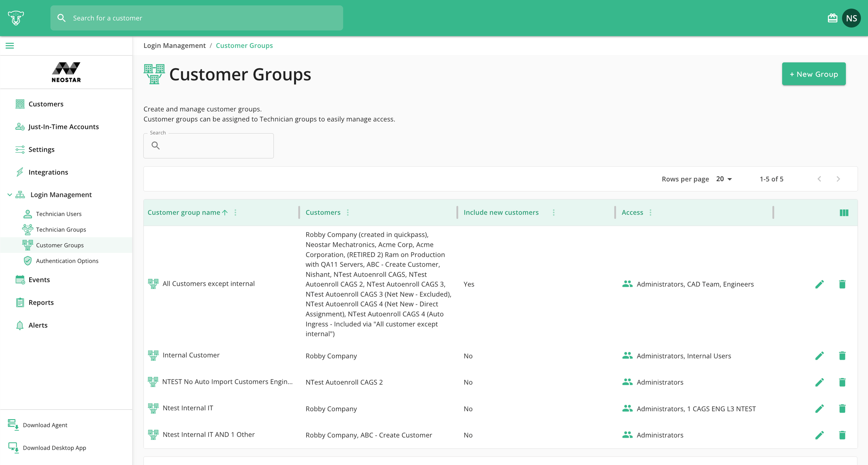This screenshot has width=868, height=465.
Task: Delete the Ntest Internal IT group
Action: [842, 409]
